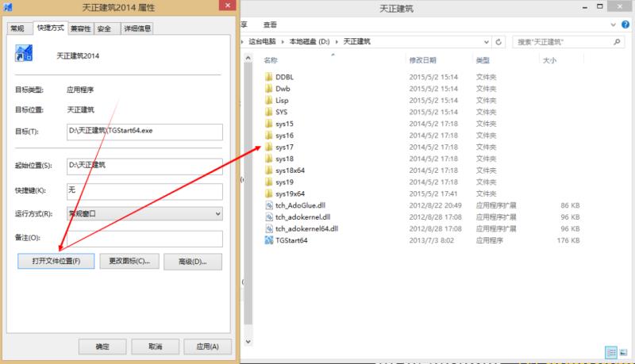Select the sys19x64 folder icon

coord(268,193)
